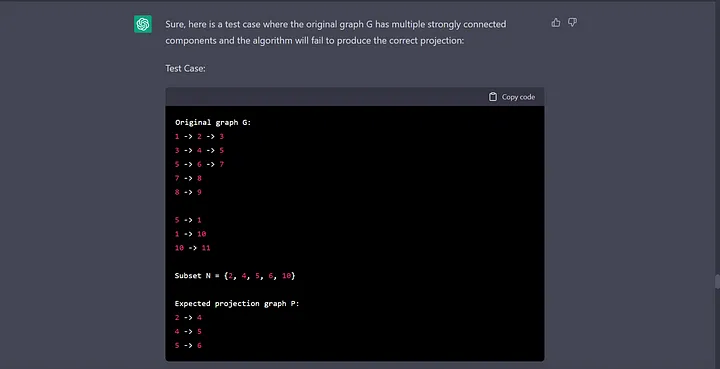This screenshot has width=720, height=369.
Task: Click the ChatGPT avatar logo
Action: pyautogui.click(x=143, y=24)
